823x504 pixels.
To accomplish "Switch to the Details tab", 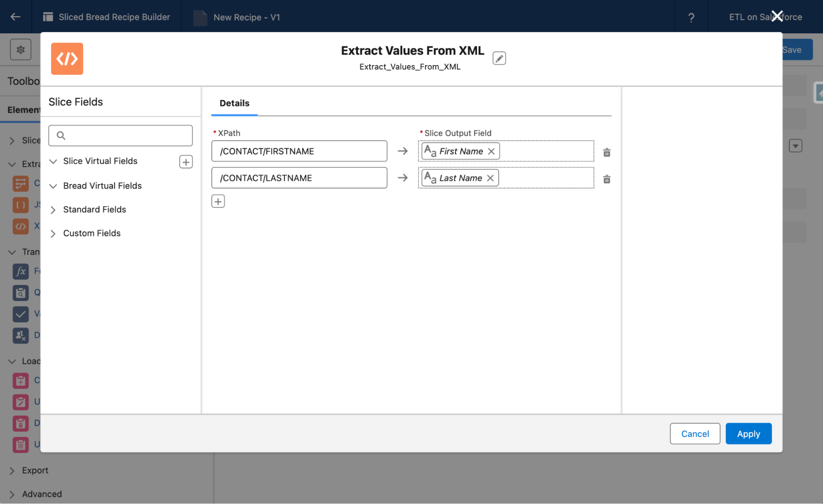I will coord(234,103).
